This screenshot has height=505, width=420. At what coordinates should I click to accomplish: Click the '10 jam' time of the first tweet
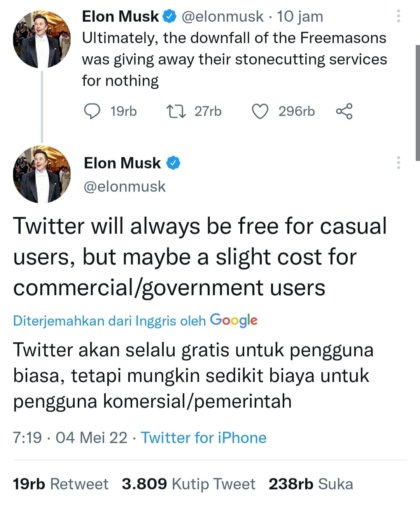click(300, 16)
